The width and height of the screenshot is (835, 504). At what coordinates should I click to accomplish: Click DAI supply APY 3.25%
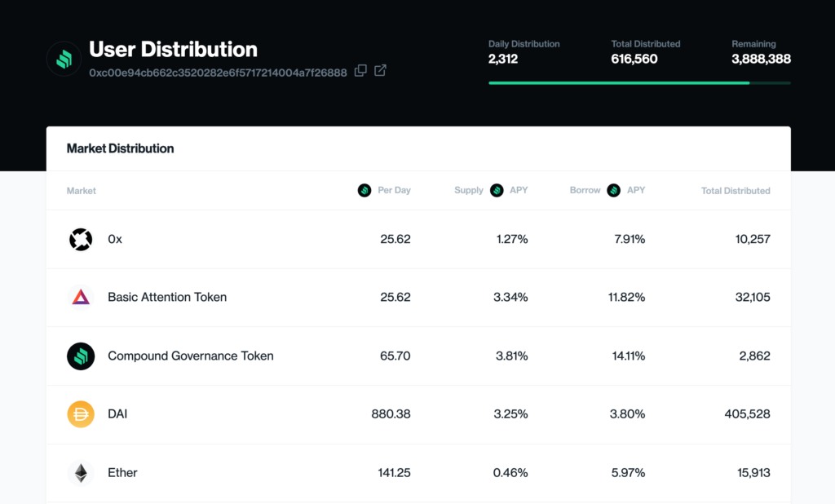[x=510, y=414]
